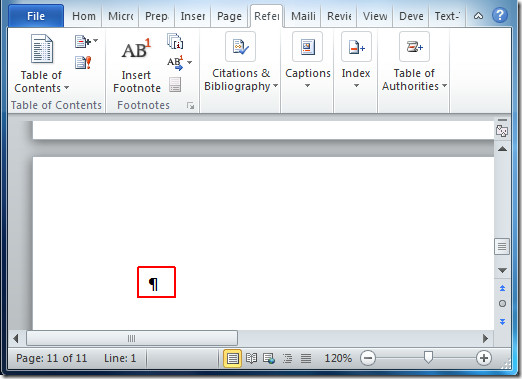Expand the Table of Contents dropdown arrow
522x379 pixels.
point(67,88)
